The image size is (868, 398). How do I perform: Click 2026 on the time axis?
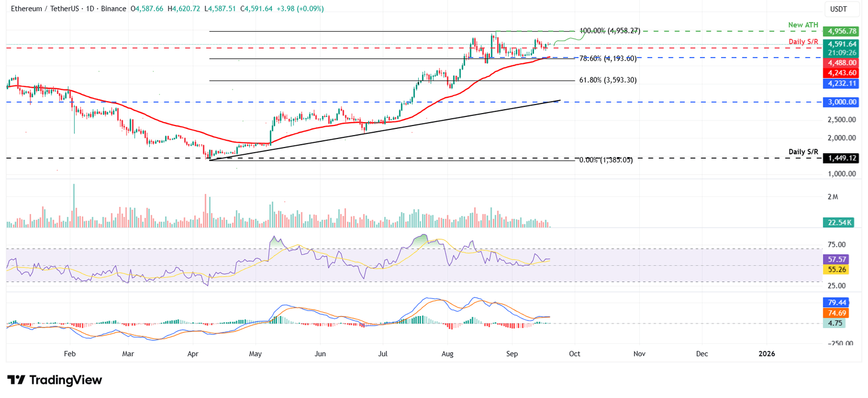767,353
